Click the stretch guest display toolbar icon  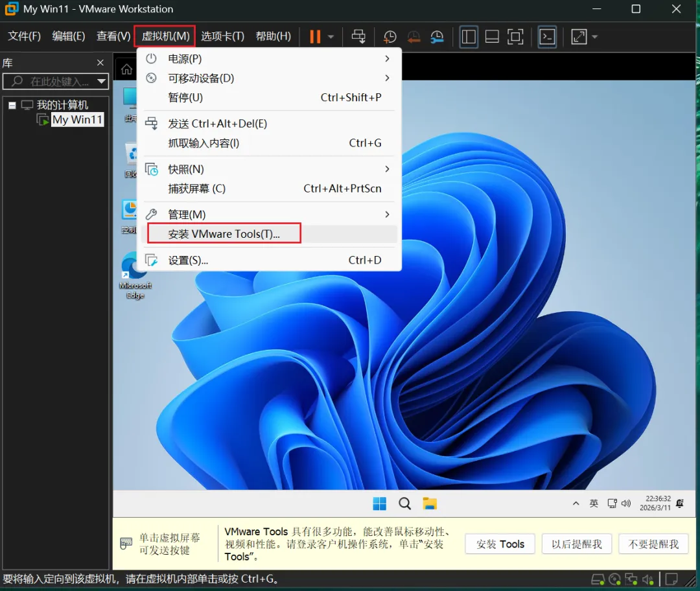click(579, 36)
